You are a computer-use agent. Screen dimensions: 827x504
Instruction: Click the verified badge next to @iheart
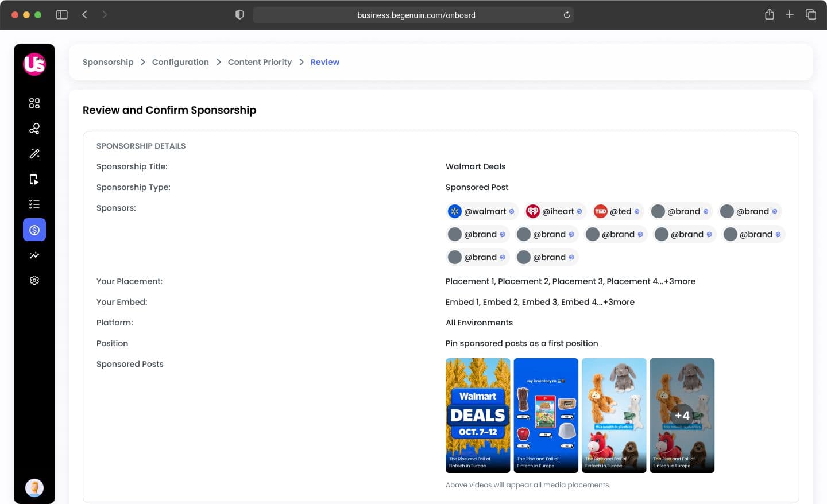[x=579, y=211]
